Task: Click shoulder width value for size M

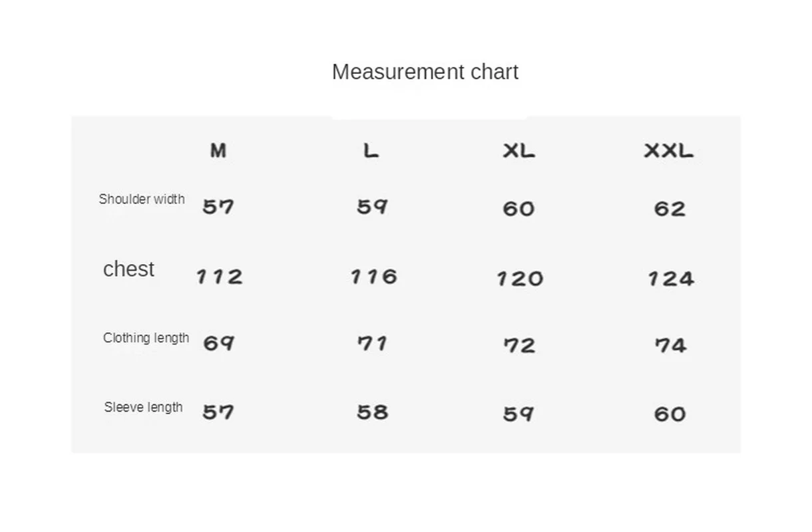Action: click(x=218, y=207)
